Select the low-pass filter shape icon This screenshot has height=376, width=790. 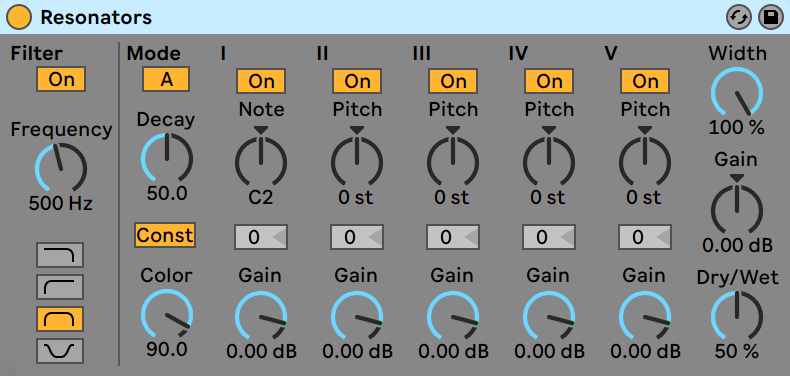(x=60, y=255)
